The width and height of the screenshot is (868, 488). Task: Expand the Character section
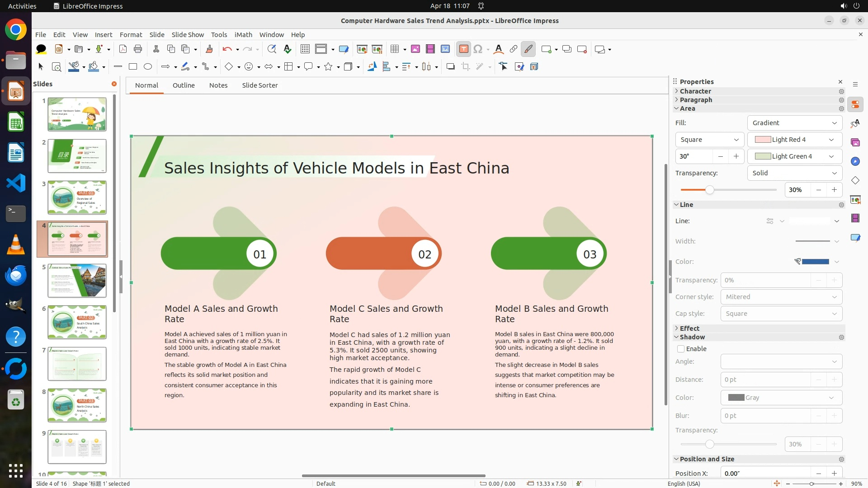pyautogui.click(x=695, y=91)
